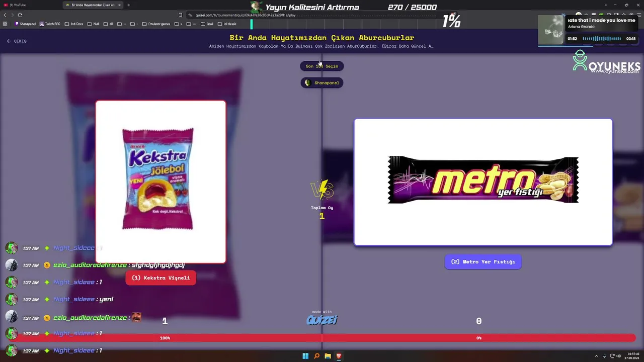Open File Explorer from the taskbar

328,356
